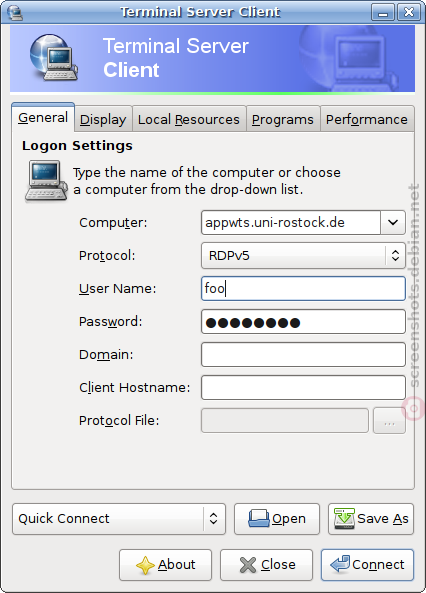Image resolution: width=426 pixels, height=593 pixels.
Task: Expand the Computer drop-down arrow
Action: tap(393, 222)
